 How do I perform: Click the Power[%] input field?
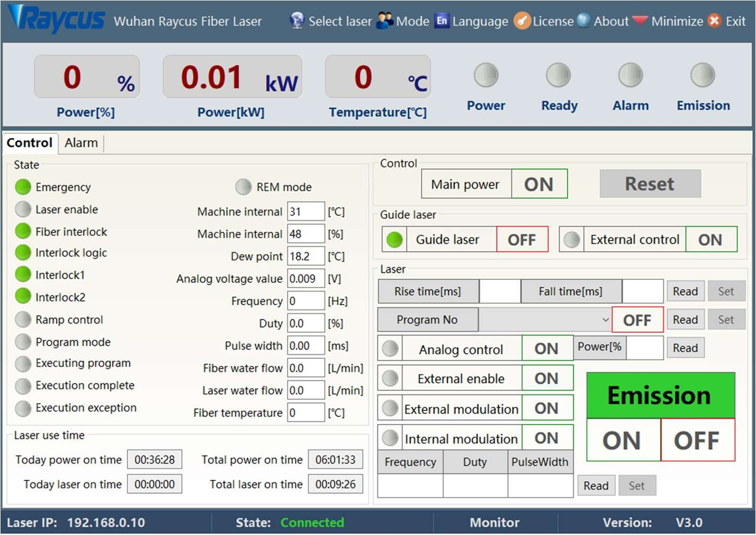[645, 348]
